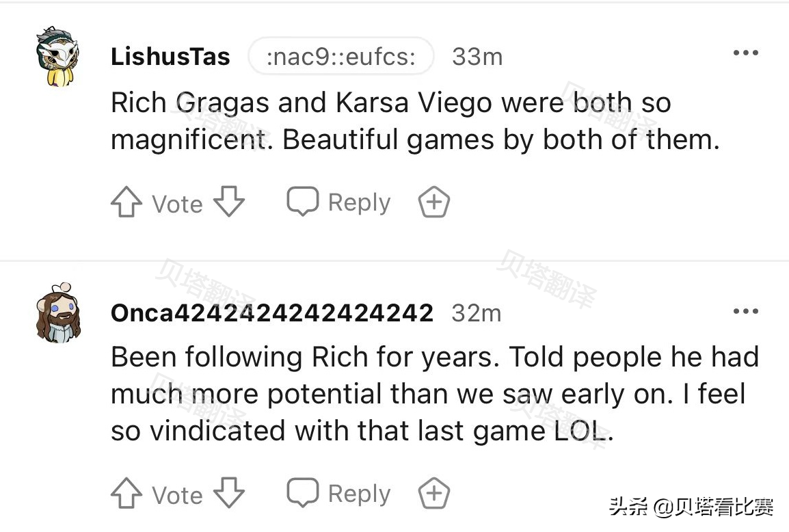
Task: Open LishusTas avatar profile picture
Action: click(57, 57)
